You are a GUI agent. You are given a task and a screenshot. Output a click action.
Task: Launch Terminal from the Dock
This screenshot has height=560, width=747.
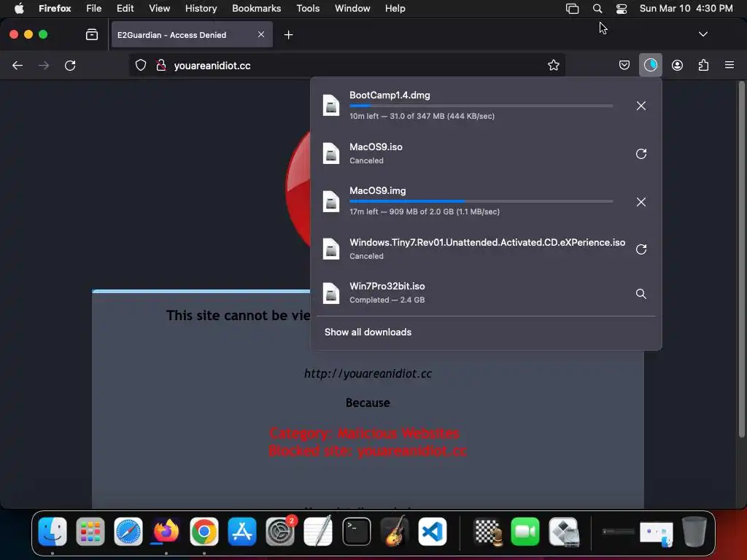pyautogui.click(x=356, y=532)
